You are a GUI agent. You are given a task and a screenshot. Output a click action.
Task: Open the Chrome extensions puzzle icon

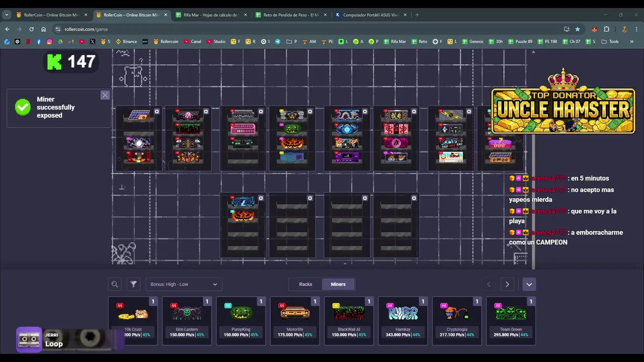click(606, 29)
